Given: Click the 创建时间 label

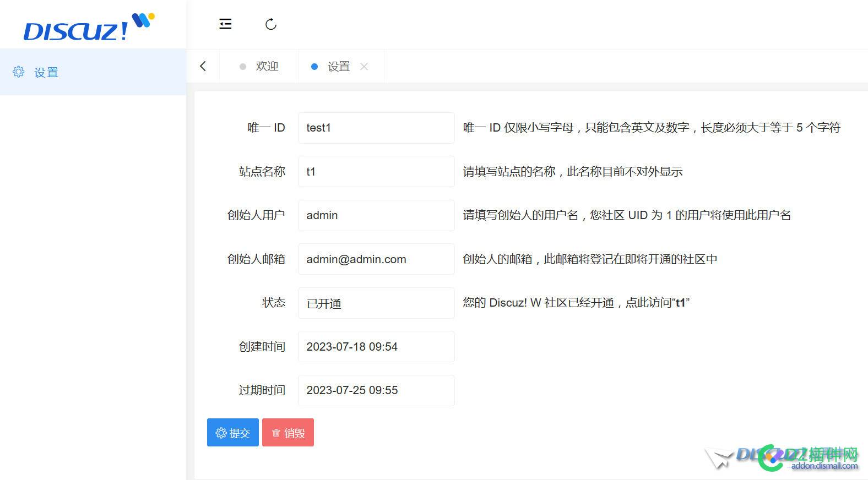Looking at the screenshot, I should tap(262, 347).
